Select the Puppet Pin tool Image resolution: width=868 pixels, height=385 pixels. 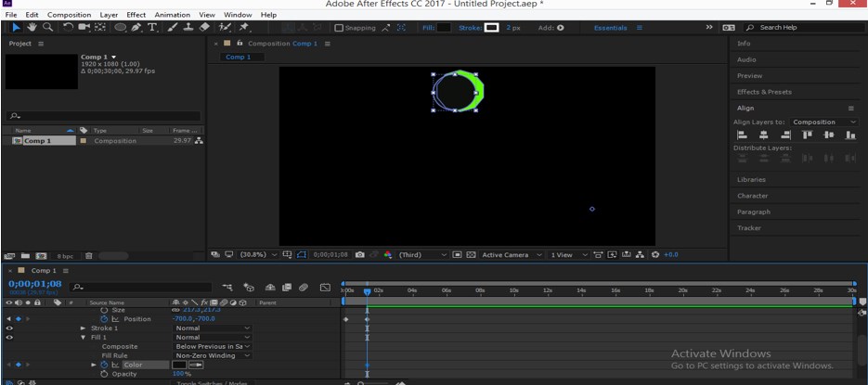(244, 27)
